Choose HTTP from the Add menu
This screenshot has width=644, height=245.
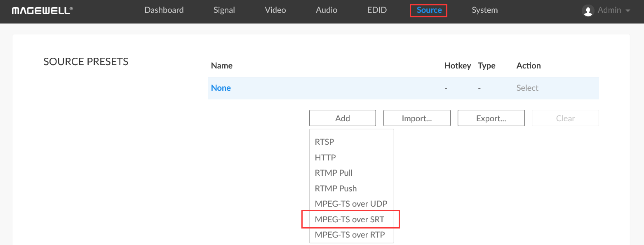325,158
